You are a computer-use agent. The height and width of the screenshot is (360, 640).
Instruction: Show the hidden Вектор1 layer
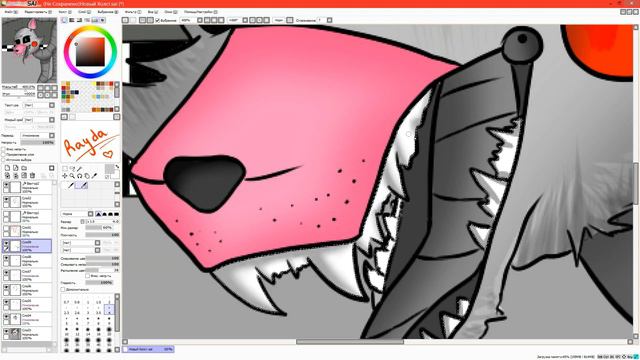(x=6, y=214)
